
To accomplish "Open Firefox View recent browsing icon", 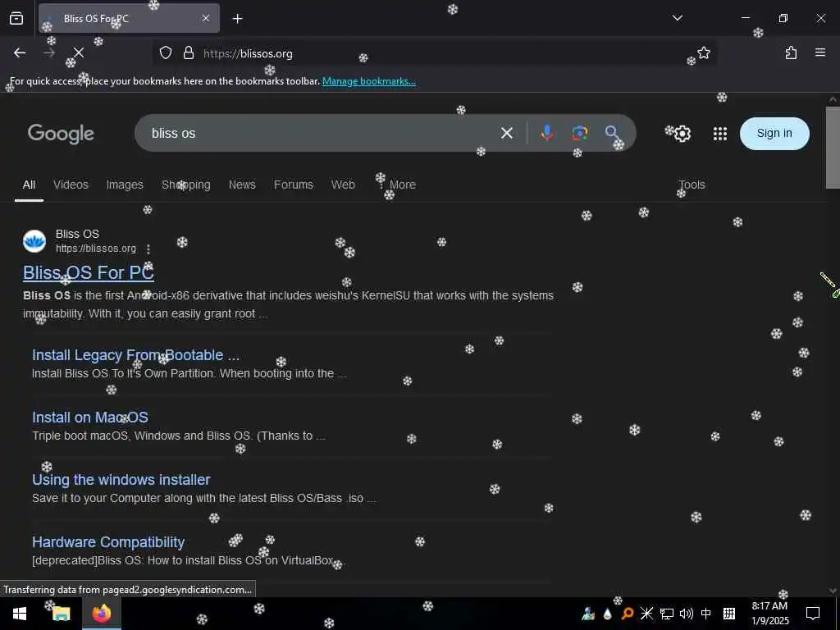I will pos(16,19).
